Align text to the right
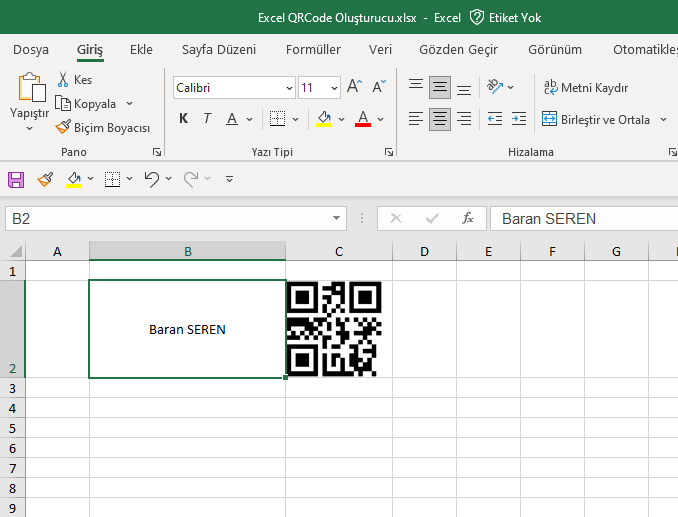Screen dimensions: 678x517 [x=464, y=119]
